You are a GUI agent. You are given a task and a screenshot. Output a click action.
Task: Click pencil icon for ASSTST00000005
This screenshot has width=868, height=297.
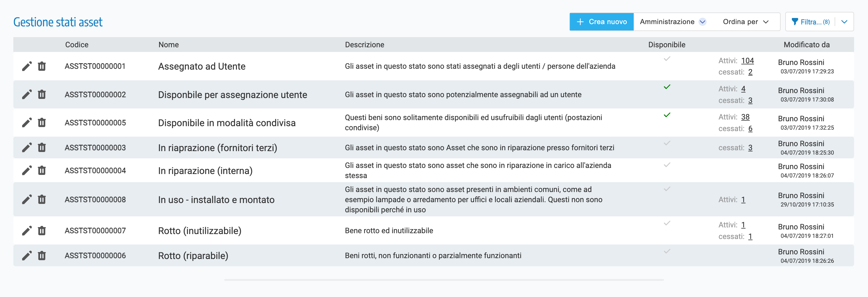[x=27, y=123]
